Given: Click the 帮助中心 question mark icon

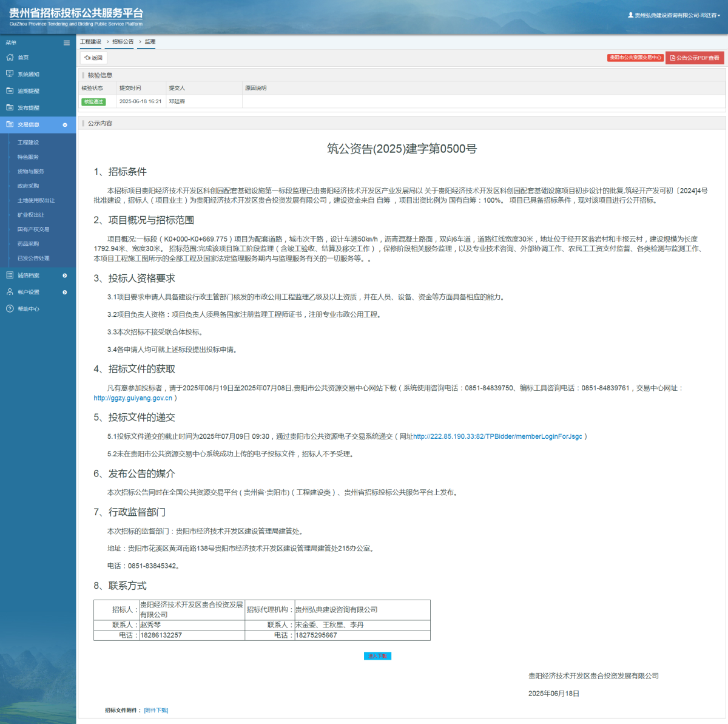Looking at the screenshot, I should [x=10, y=309].
